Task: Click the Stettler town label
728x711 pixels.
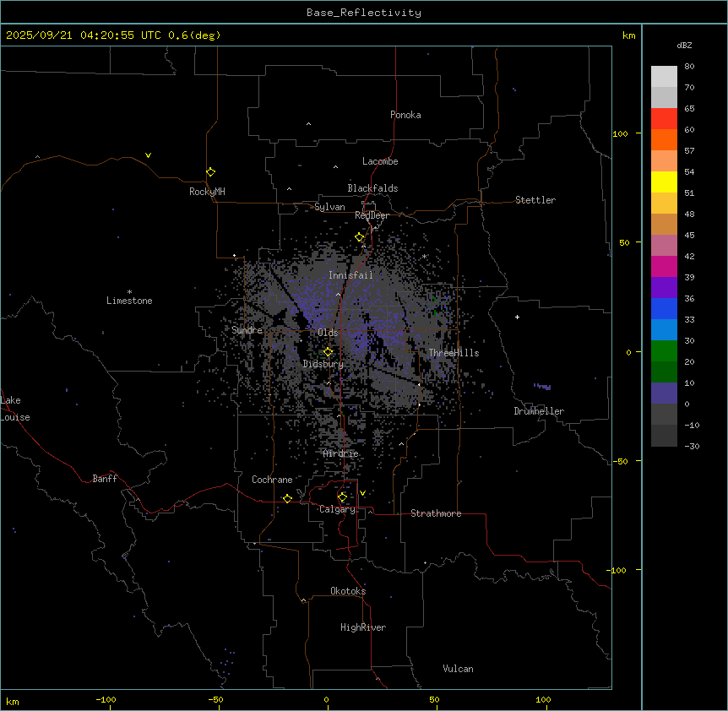Action: pyautogui.click(x=535, y=200)
